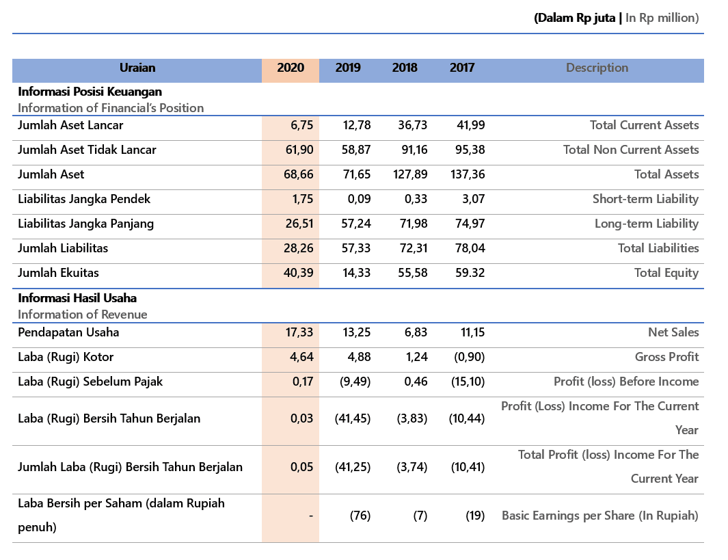Screen dimensions: 728x560
Task: Click the Description column header
Action: 597,68
